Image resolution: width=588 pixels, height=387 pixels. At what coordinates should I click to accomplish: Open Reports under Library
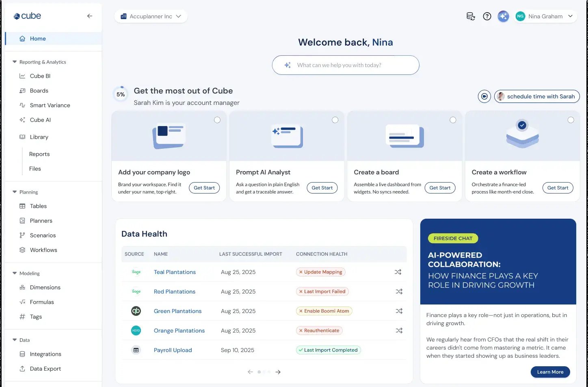point(39,154)
